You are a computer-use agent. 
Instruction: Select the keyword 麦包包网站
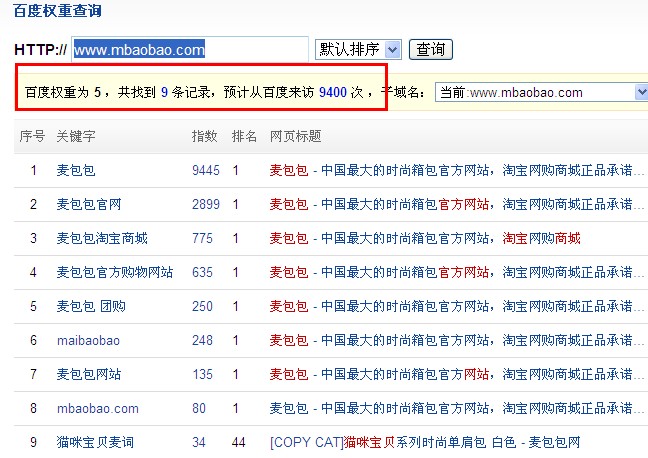pyautogui.click(x=89, y=374)
